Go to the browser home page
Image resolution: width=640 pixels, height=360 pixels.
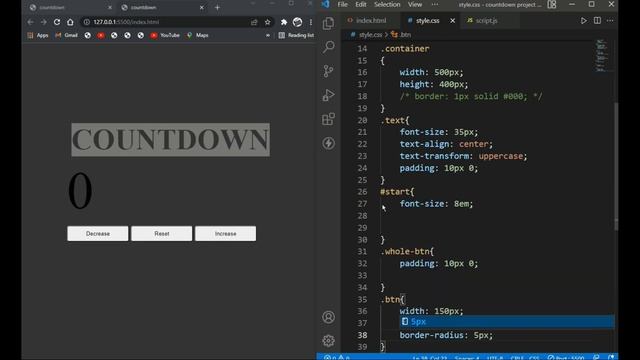tap(70, 22)
